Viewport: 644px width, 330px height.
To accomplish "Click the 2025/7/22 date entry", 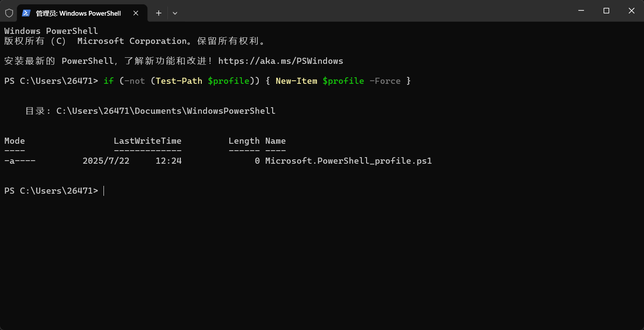I will 106,161.
